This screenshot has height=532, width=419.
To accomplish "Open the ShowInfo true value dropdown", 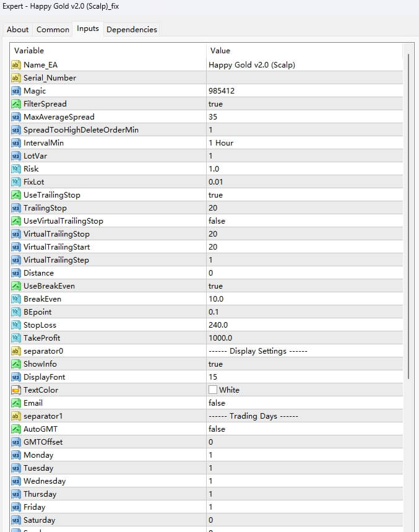I will pyautogui.click(x=215, y=364).
